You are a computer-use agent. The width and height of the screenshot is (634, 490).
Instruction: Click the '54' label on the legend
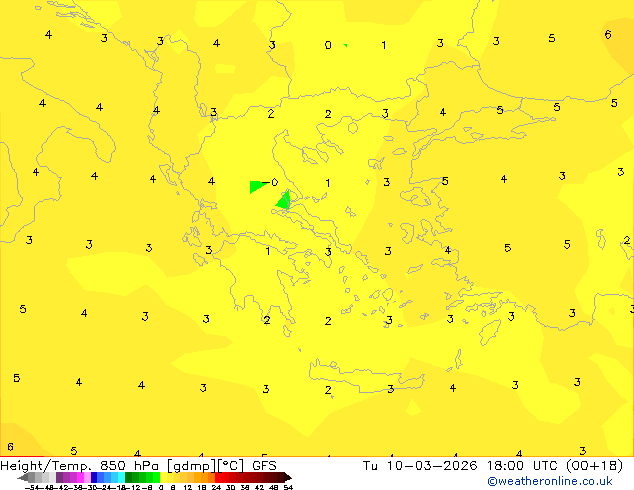tap(288, 487)
